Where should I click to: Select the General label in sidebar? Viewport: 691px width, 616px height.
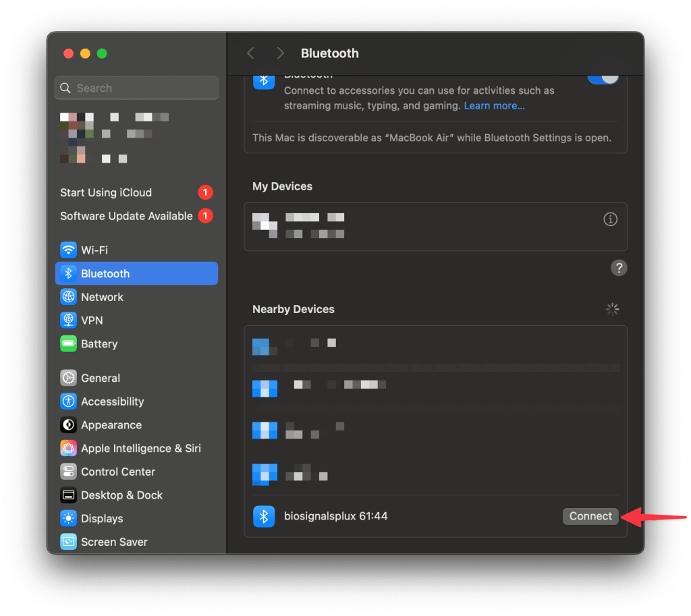point(101,378)
